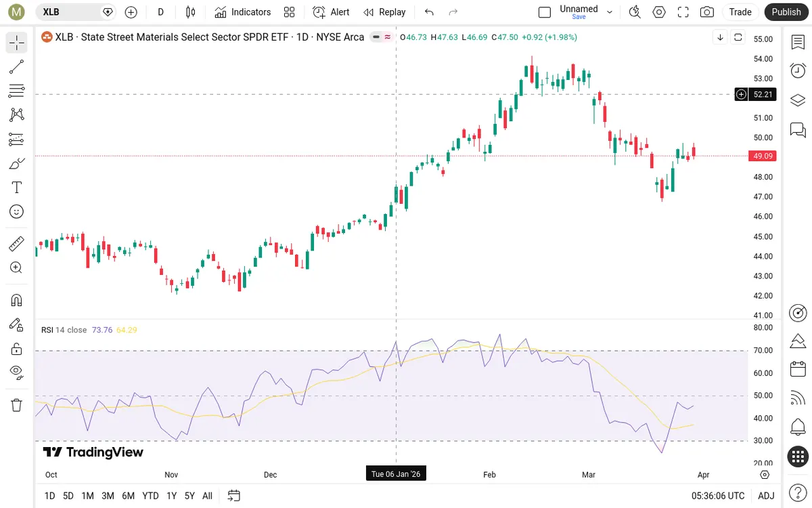This screenshot has height=508, width=812.
Task: Open the XLB symbol search box
Action: point(75,12)
